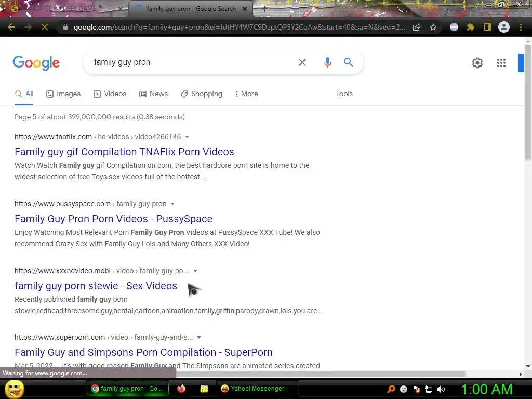The image size is (532, 399).
Task: Expand options for the tnaflix.com result
Action: coord(187,137)
